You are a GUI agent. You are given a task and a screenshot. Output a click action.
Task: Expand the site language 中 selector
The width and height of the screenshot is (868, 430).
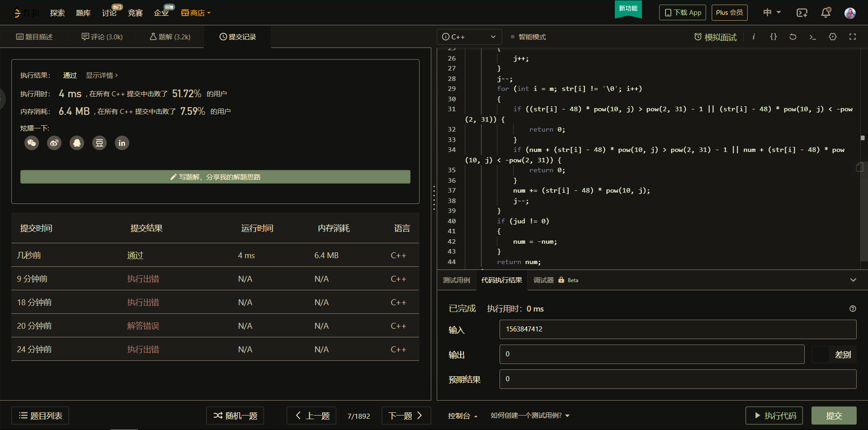click(772, 13)
